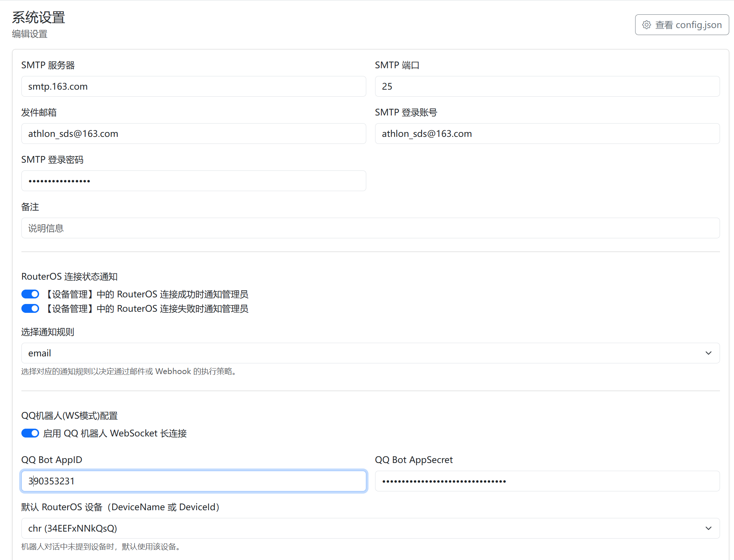Click the QQ Bot AppID field
734x560 pixels.
click(194, 481)
